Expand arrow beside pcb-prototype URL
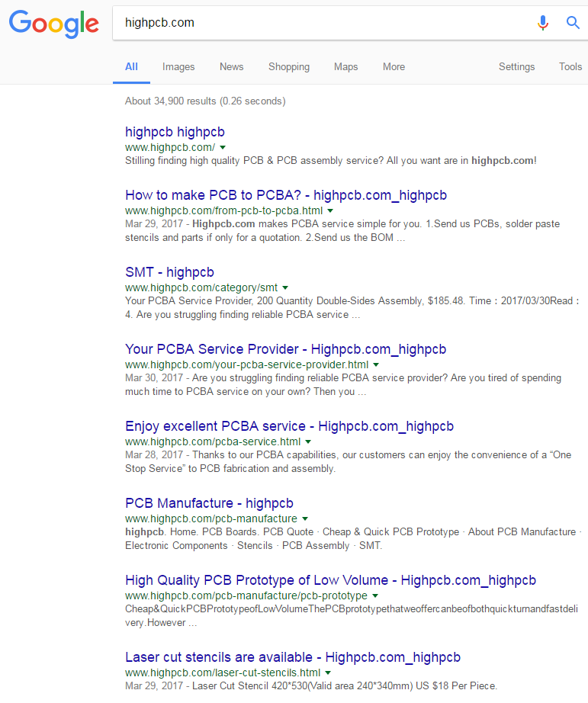The height and width of the screenshot is (703, 588). (375, 595)
